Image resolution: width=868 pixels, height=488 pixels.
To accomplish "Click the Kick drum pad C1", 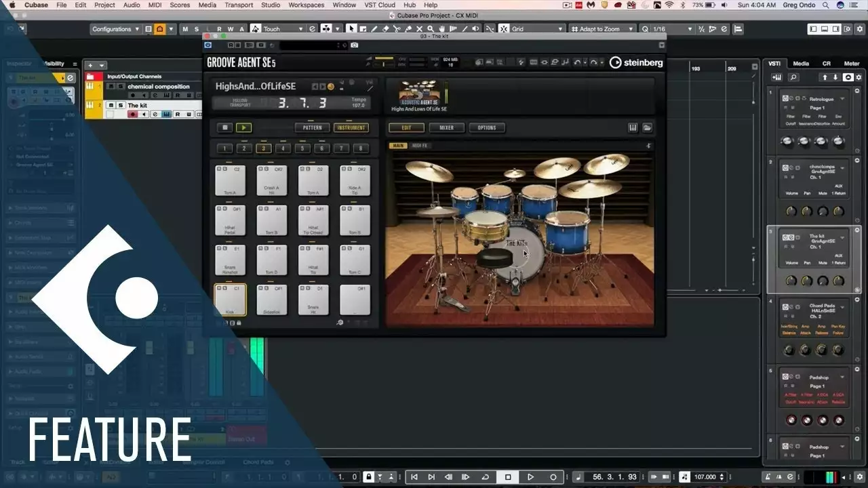I will (x=231, y=299).
